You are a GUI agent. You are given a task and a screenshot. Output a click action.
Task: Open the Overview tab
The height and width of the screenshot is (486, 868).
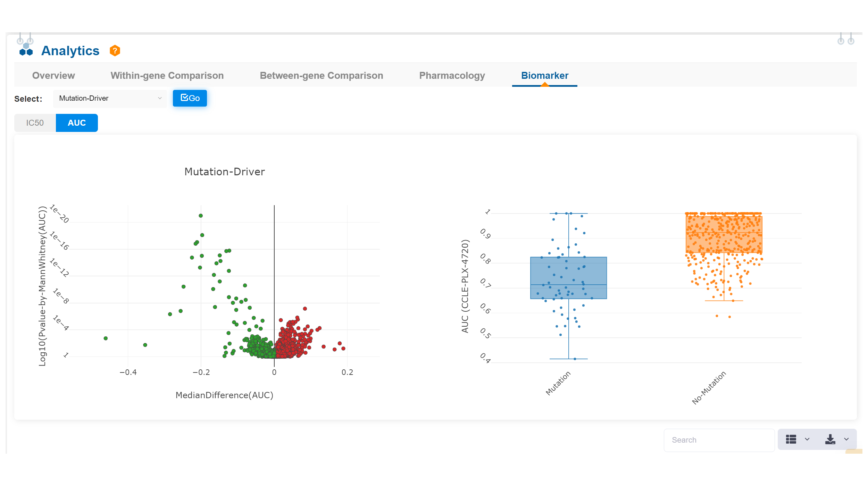tap(53, 75)
